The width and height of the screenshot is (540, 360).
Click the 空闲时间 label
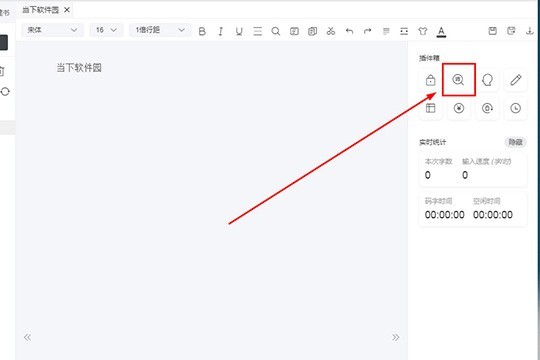click(x=487, y=201)
